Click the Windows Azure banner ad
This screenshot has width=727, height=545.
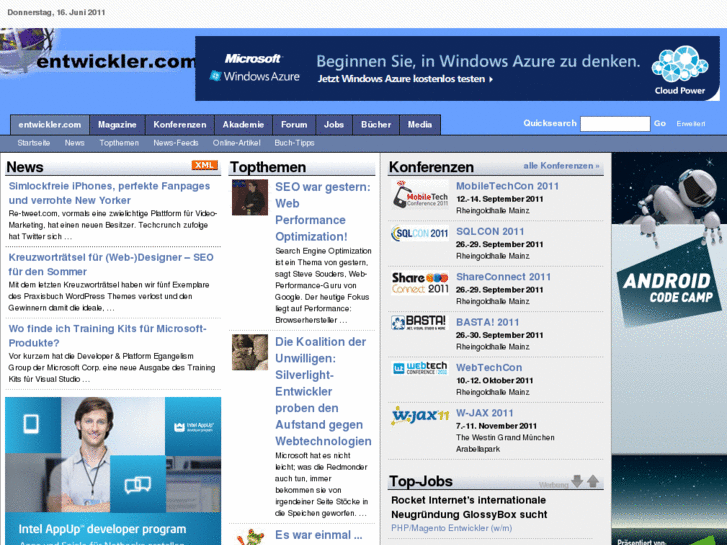pyautogui.click(x=458, y=68)
